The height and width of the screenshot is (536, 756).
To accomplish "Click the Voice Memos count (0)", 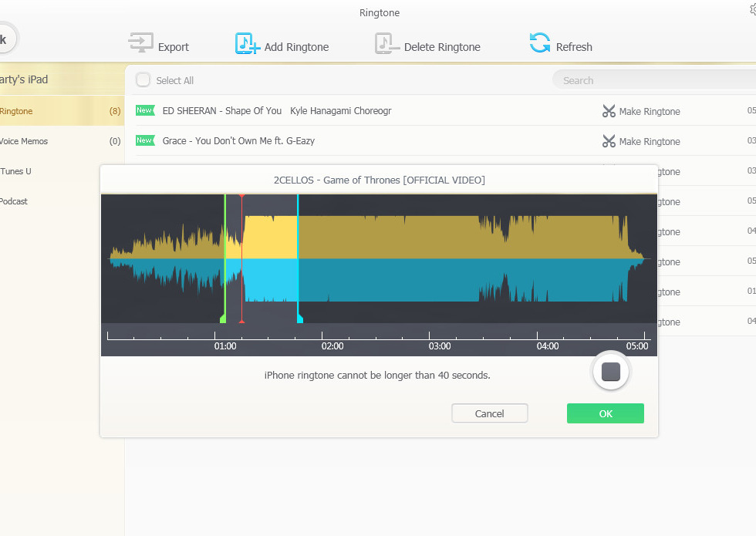I will pyautogui.click(x=115, y=141).
